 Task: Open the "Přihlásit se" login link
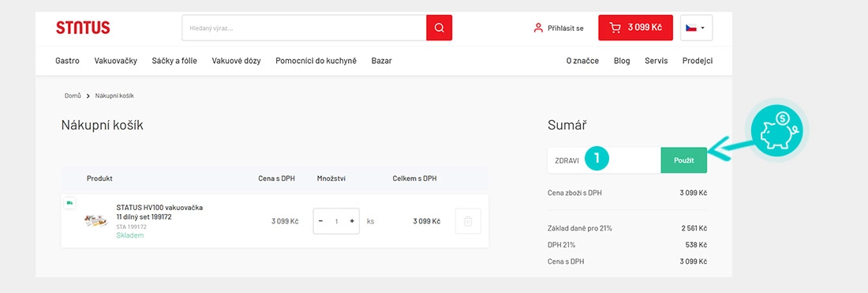(565, 28)
